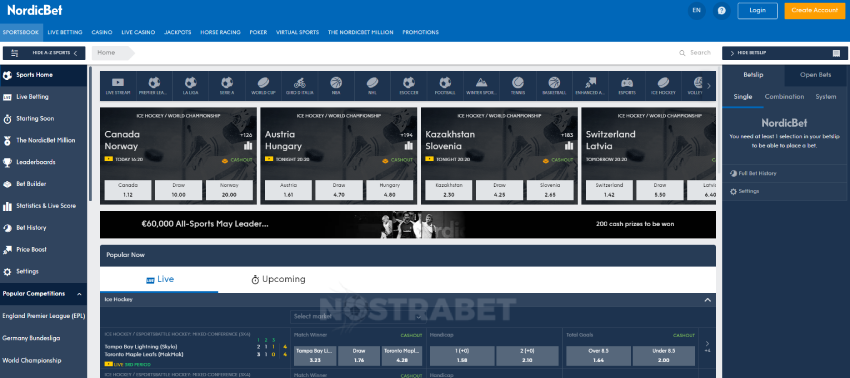Select the Draw 1.76 match winner odds

point(358,356)
